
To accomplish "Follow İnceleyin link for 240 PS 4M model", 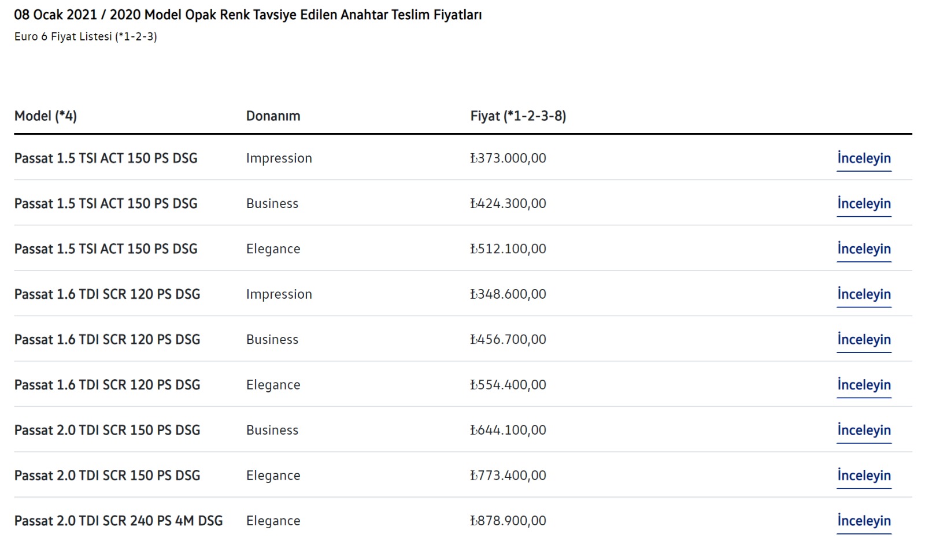I will (864, 521).
